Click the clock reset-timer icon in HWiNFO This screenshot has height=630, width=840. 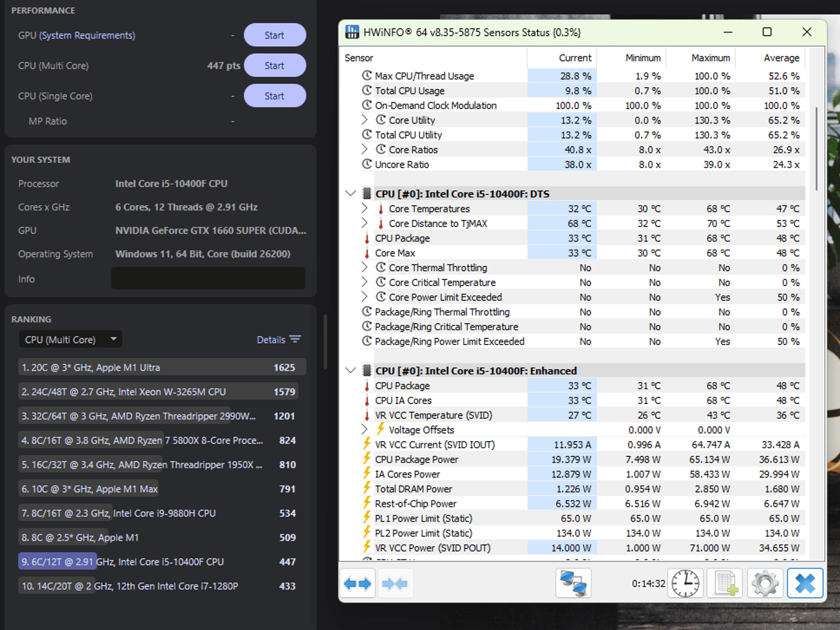click(x=685, y=583)
